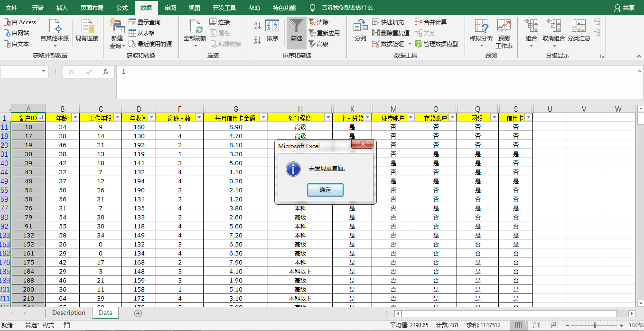Expand Refresh All (全部刷新) dropdown
Screen dimensions: 644x331
[x=195, y=46]
